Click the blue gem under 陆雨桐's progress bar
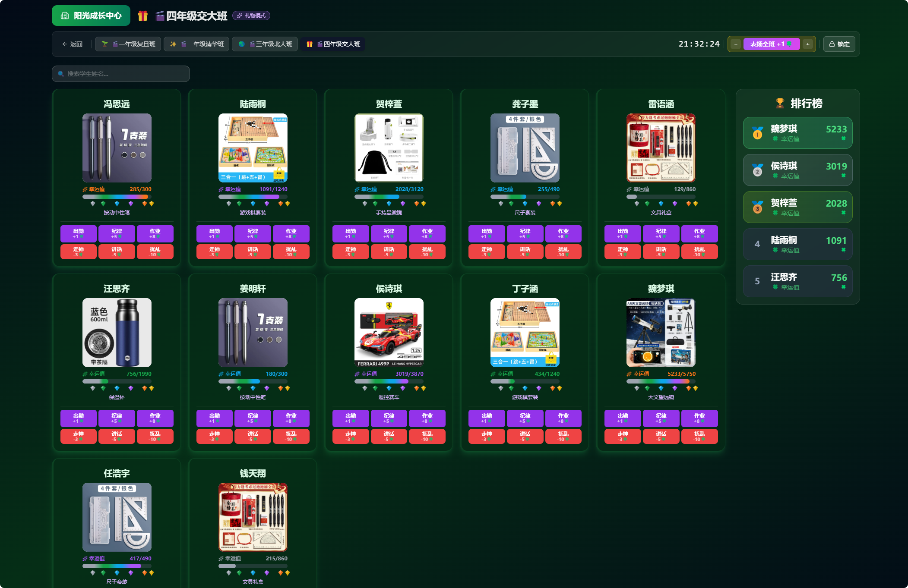908x588 pixels. click(x=253, y=204)
